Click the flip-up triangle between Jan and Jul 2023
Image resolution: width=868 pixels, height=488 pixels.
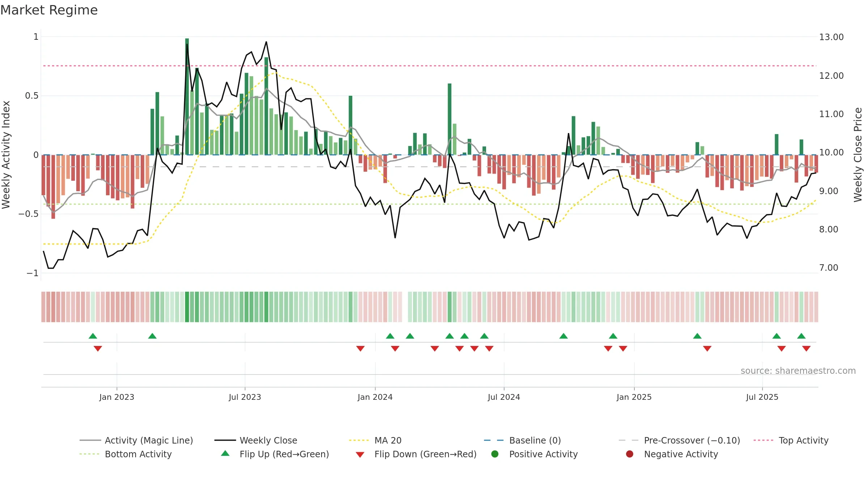[152, 336]
